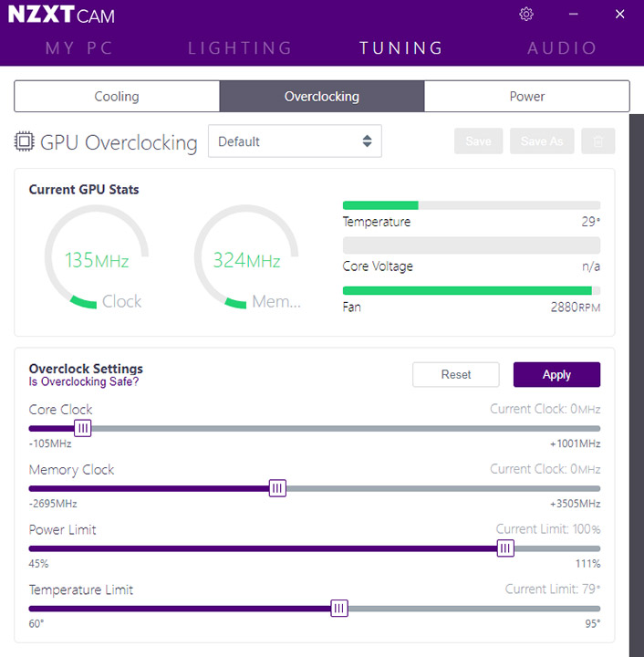Open the Default profile dropdown
Viewport: 644px width, 657px height.
[295, 141]
